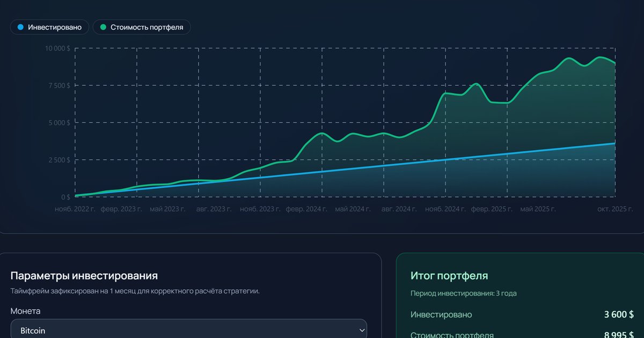The height and width of the screenshot is (338, 644).
Task: Click the окт. 2025 г. axis label
Action: (615, 209)
